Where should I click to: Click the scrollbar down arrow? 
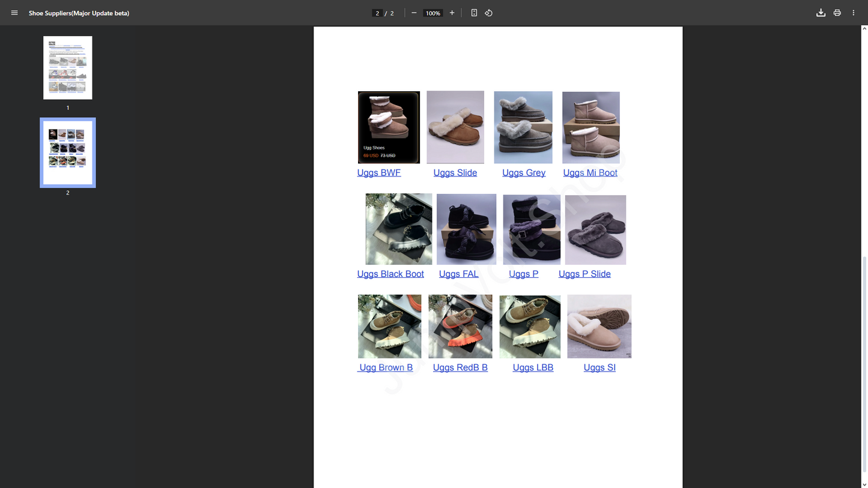(864, 484)
